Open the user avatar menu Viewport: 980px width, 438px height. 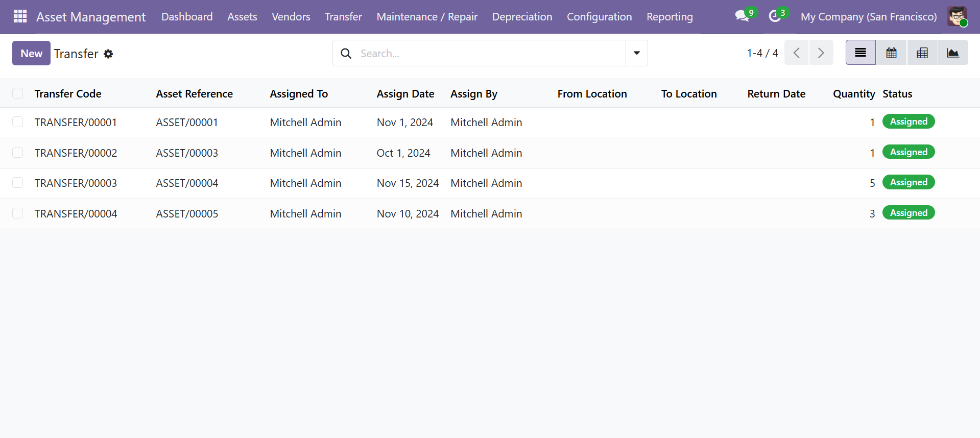pyautogui.click(x=957, y=16)
